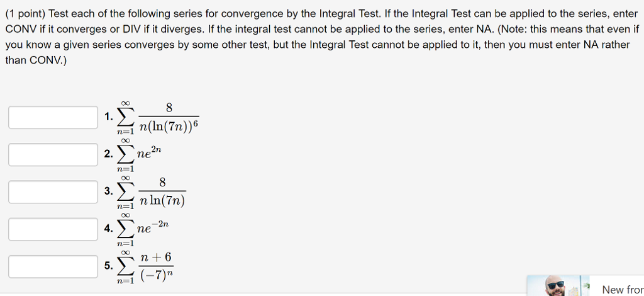This screenshot has height=296, width=644.
Task: Click the number label '4.'
Action: (109, 229)
